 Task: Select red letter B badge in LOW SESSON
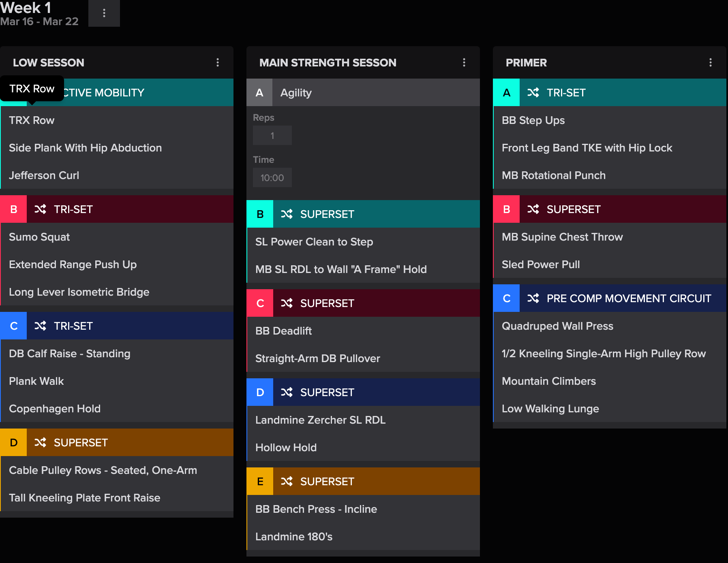[x=13, y=209]
